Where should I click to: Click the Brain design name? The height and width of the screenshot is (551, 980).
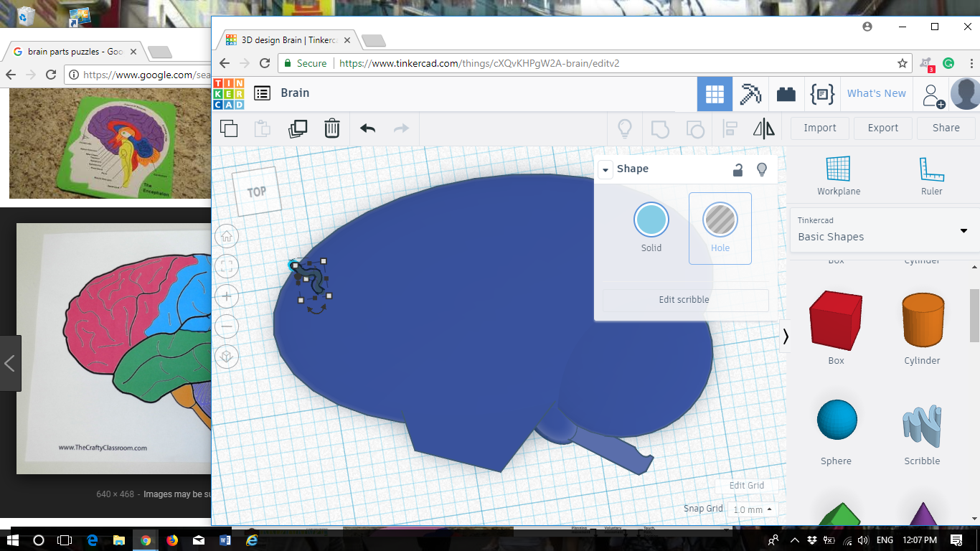pyautogui.click(x=295, y=93)
